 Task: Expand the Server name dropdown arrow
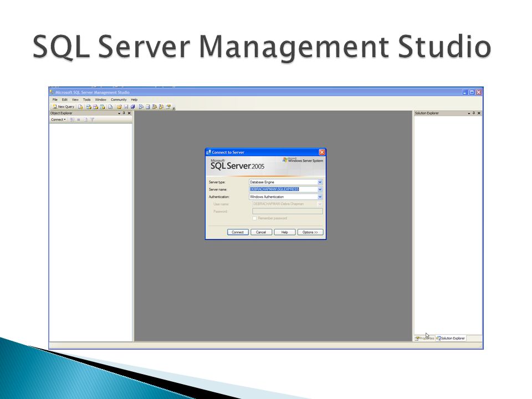320,190
